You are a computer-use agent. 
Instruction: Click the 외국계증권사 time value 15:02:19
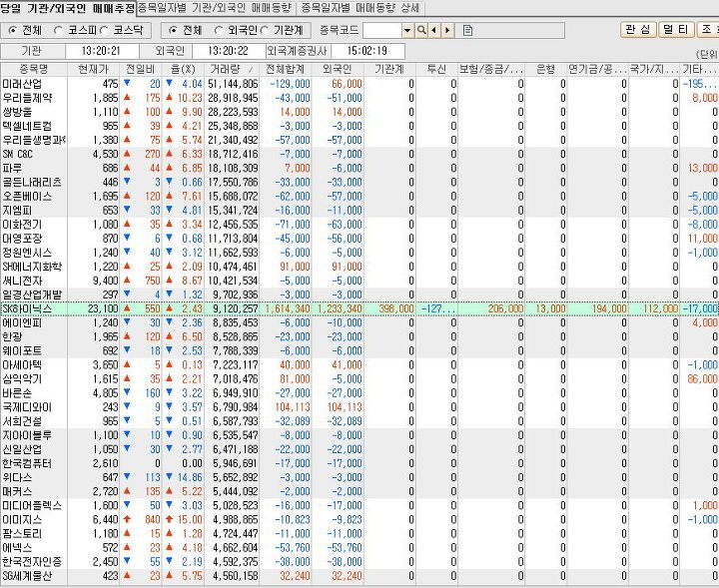[367, 51]
